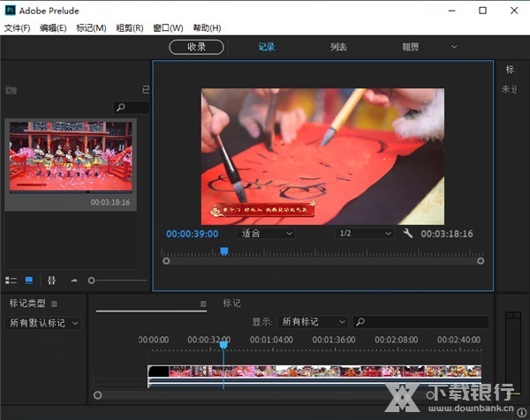
Task: Open the 标记(M) menu
Action: (91, 28)
